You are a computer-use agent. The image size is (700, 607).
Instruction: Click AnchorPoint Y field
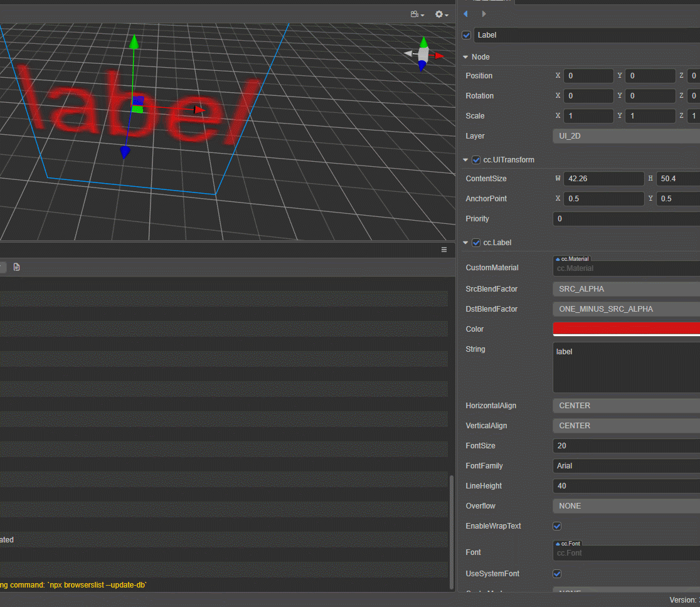coord(678,199)
